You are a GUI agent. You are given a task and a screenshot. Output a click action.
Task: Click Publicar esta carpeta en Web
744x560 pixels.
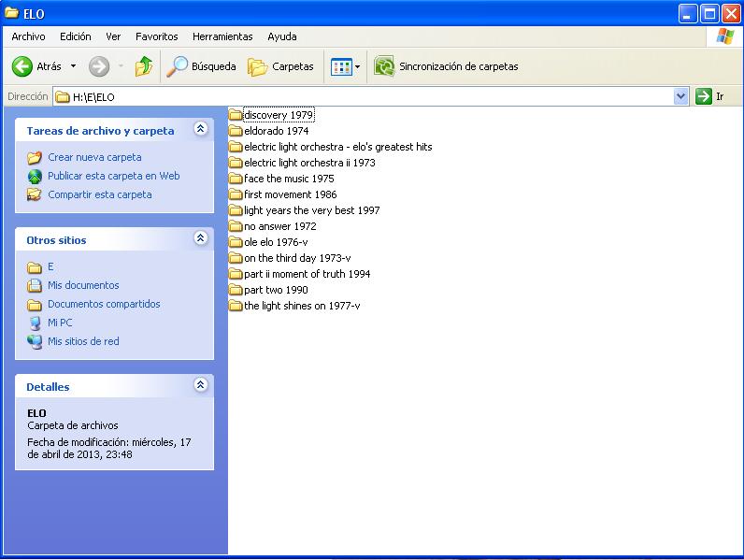coord(114,176)
